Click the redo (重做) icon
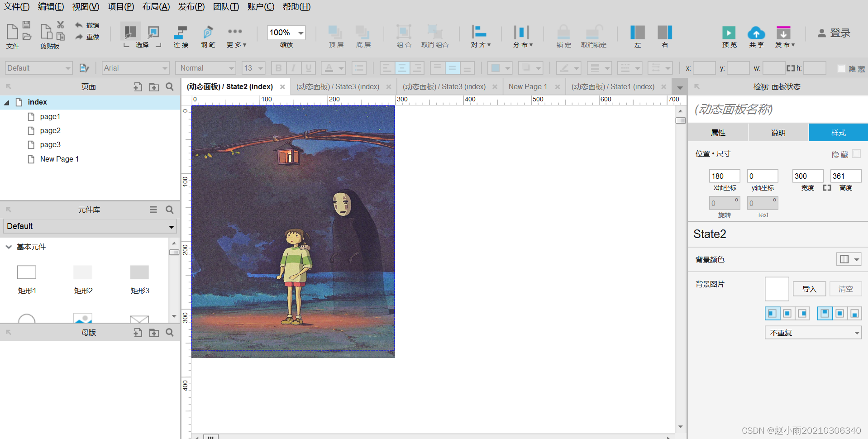Viewport: 868px width, 439px height. point(79,37)
